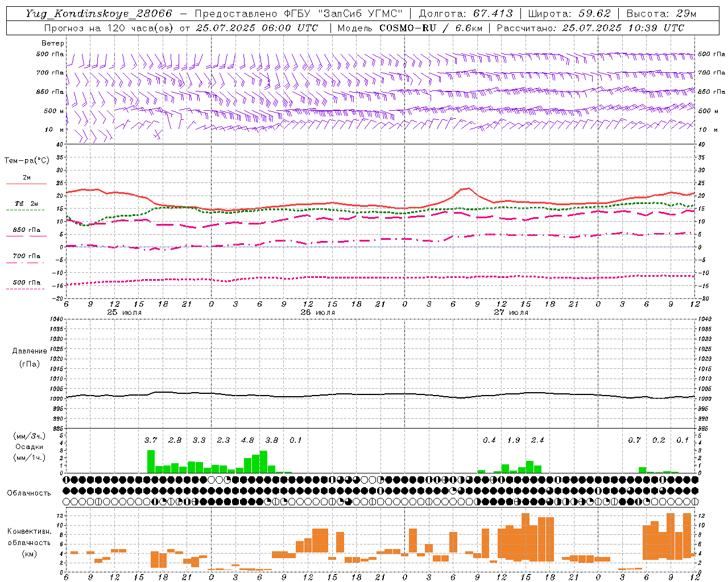Click the forecast header Прогноз на 120 часа(ов)
The height and width of the screenshot is (582, 728).
pos(109,28)
